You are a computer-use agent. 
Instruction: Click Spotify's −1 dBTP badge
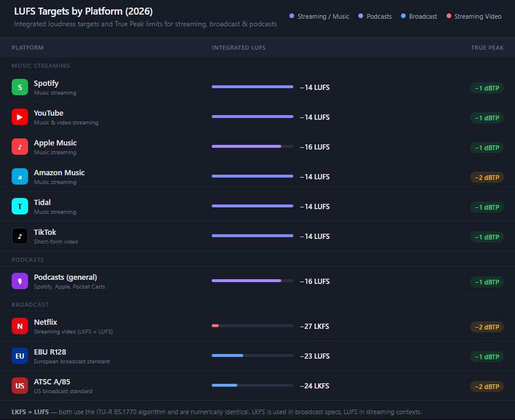click(x=487, y=88)
